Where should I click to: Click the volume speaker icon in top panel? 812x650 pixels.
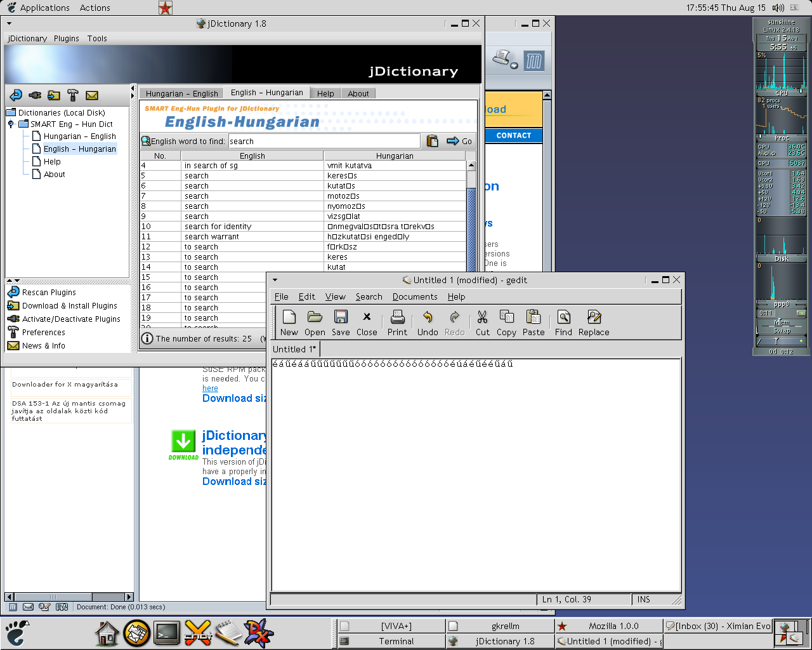pos(778,8)
